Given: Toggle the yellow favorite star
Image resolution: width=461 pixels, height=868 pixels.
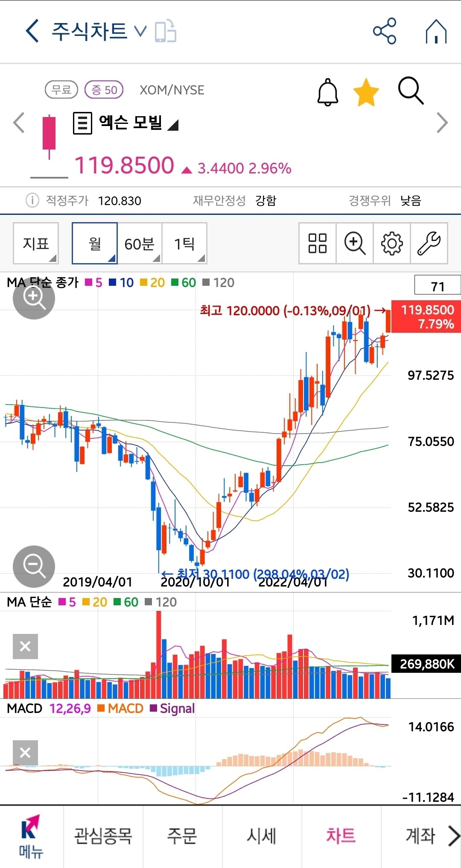Looking at the screenshot, I should pos(366,92).
